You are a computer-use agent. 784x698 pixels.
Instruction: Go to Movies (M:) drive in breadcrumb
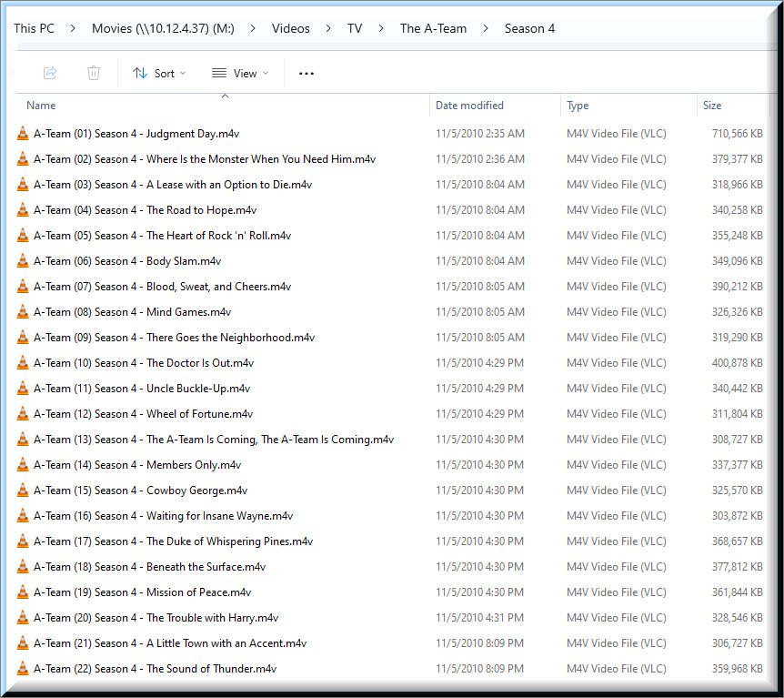(x=163, y=28)
